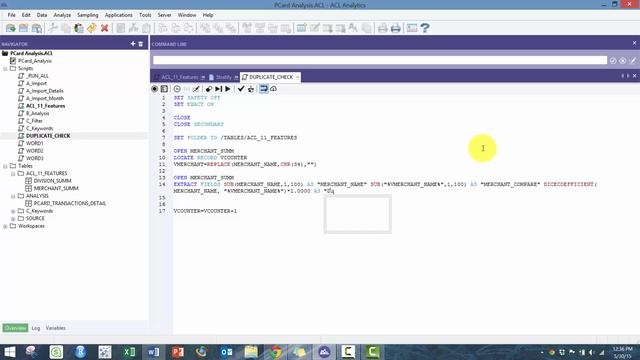Viewport: 640px width, 360px height.
Task: Click into the command line input field
Action: pyautogui.click(x=380, y=60)
